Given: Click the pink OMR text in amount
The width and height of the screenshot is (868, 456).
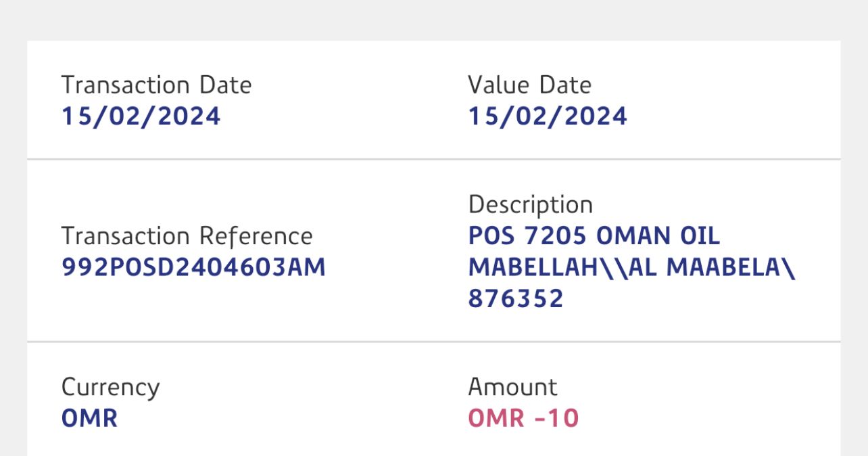Looking at the screenshot, I should 496,418.
